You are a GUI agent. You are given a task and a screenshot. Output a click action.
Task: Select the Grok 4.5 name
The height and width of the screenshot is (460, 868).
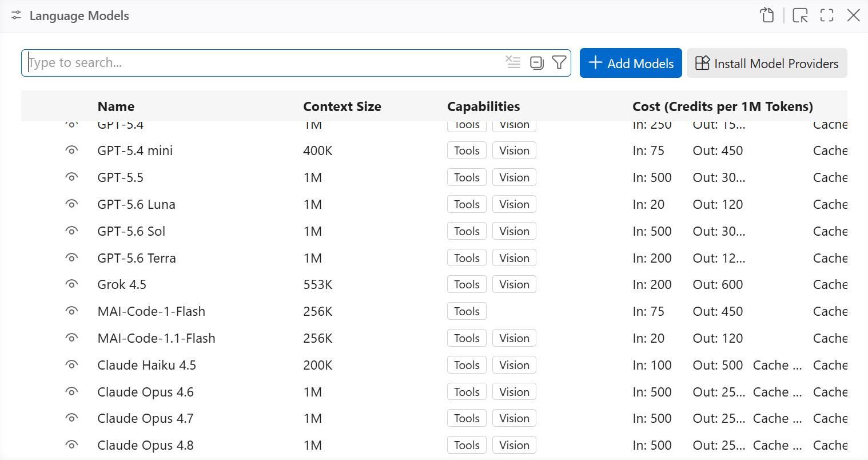(x=122, y=284)
